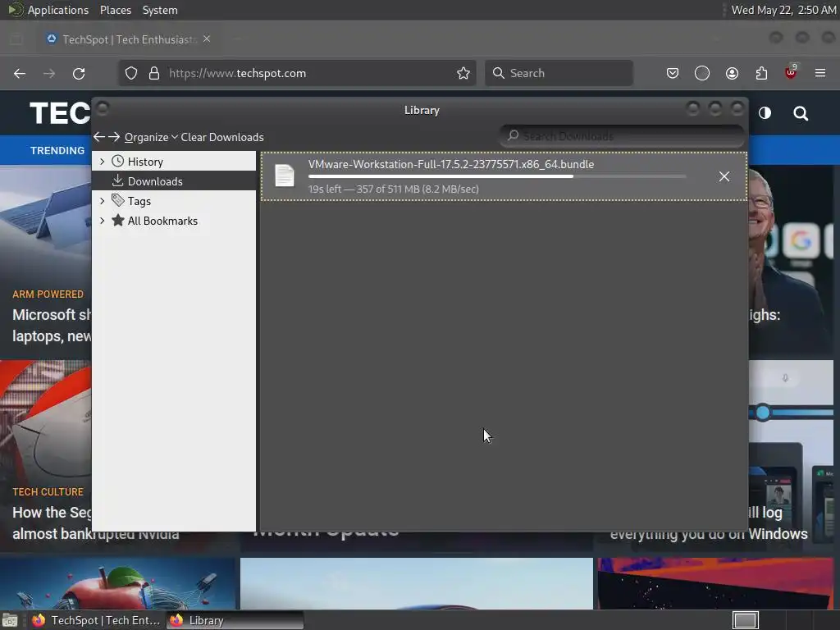
Task: Go back in Firefox browser history
Action: [20, 73]
